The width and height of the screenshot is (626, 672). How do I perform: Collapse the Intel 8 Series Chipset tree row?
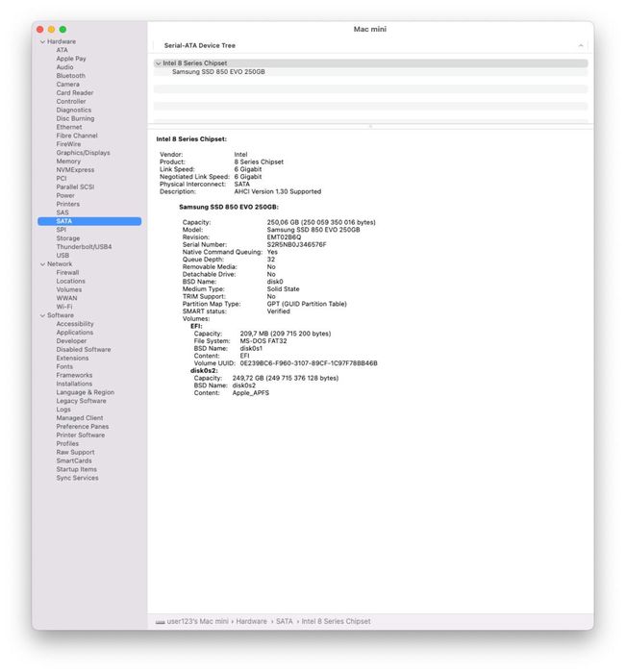point(159,63)
